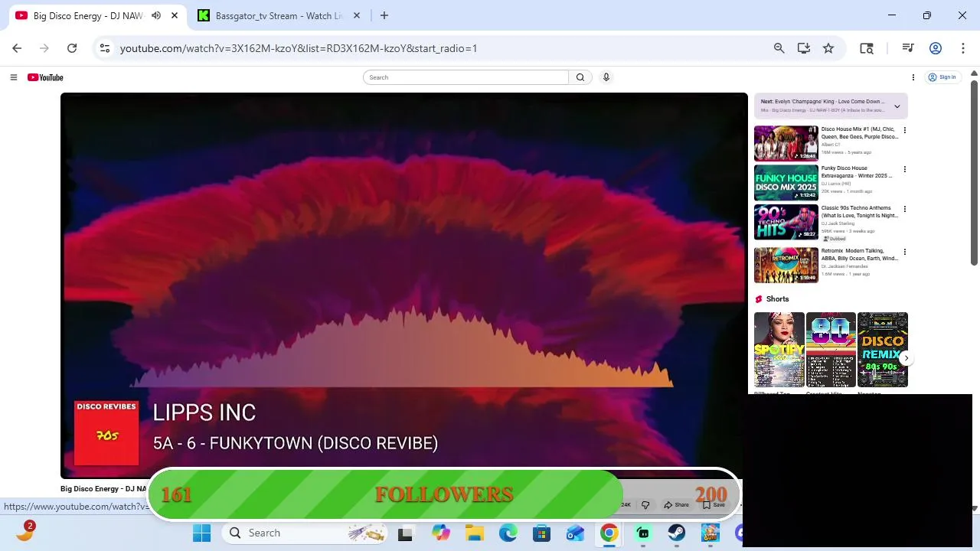This screenshot has height=551, width=980.
Task: Open the Task View taskbar icon
Action: [x=405, y=533]
